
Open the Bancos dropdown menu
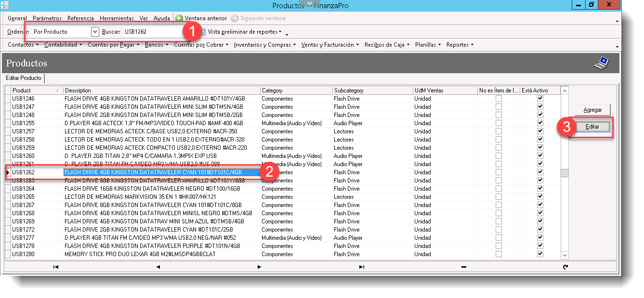[157, 45]
